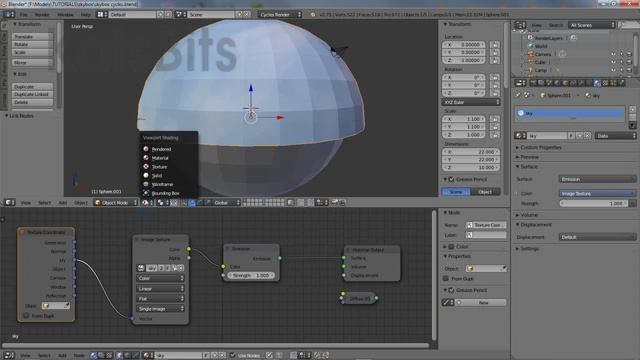The height and width of the screenshot is (360, 640).
Task: Select the sky material slot
Action: point(570,113)
